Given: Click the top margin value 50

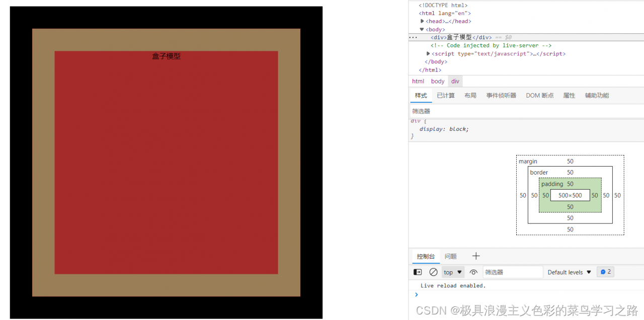Looking at the screenshot, I should click(x=570, y=162).
